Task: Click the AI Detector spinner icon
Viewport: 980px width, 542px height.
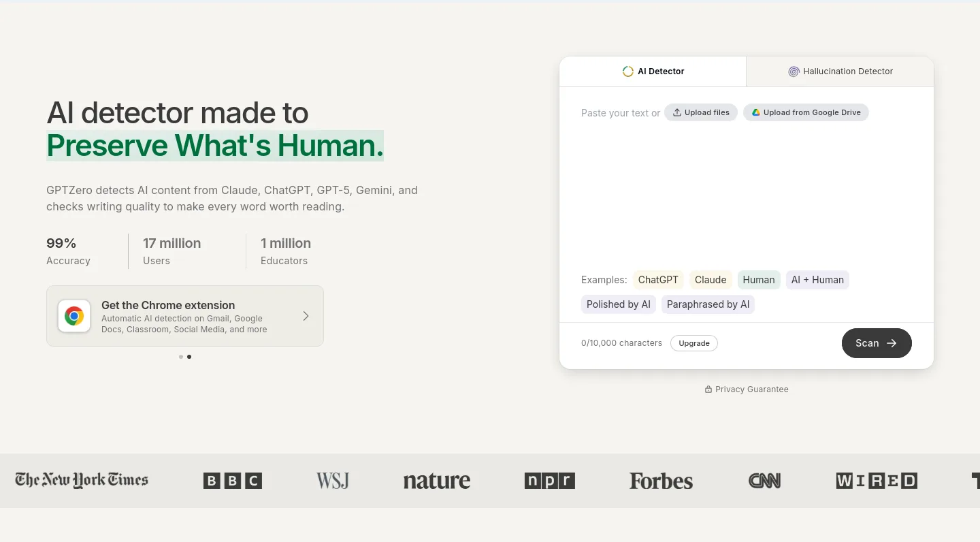Action: 628,71
